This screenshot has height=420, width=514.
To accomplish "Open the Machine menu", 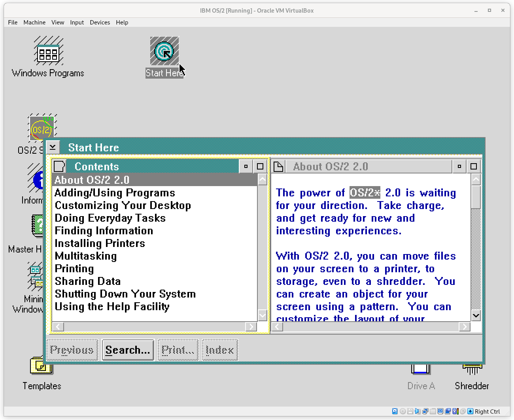I will tap(34, 23).
